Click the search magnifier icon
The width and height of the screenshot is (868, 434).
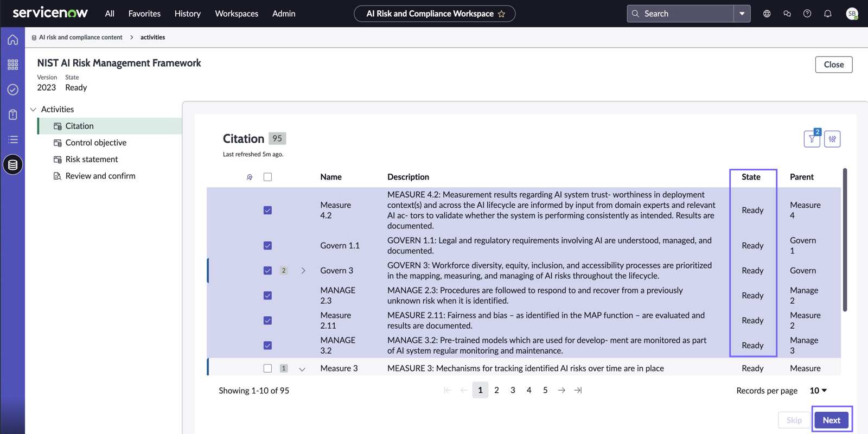point(636,14)
